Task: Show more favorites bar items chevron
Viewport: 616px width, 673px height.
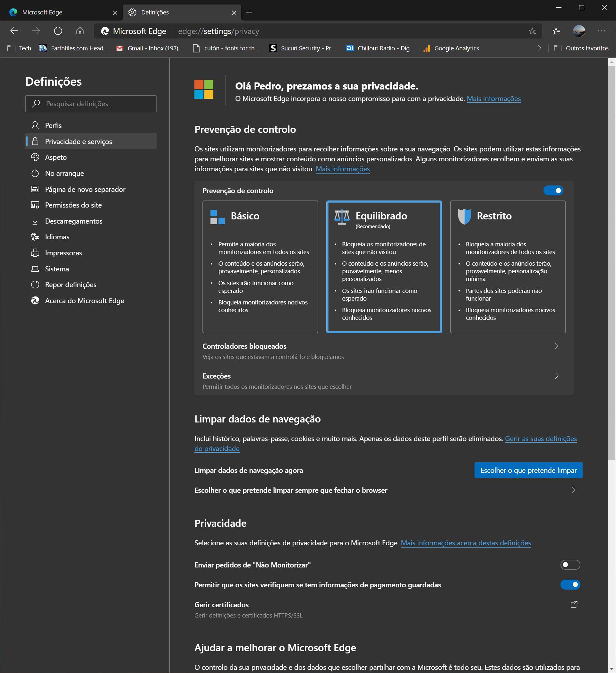Action: [x=540, y=48]
